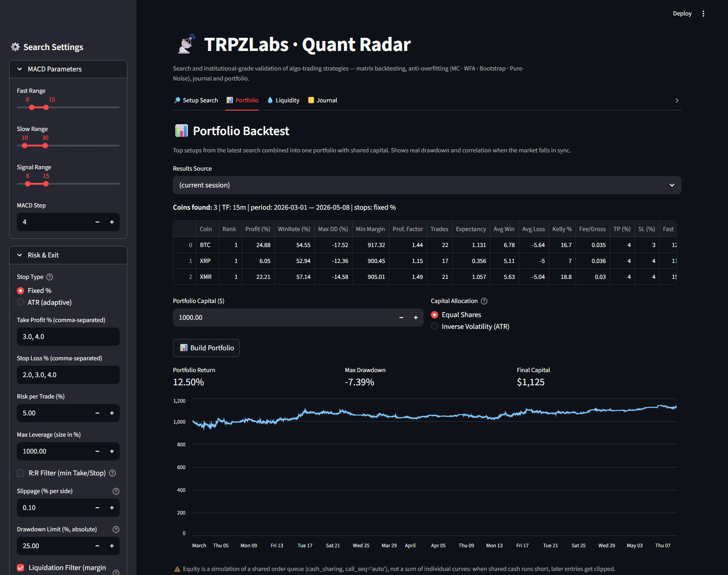Click the Signal Range upper handle at 15
This screenshot has width=728, height=575.
(x=46, y=184)
